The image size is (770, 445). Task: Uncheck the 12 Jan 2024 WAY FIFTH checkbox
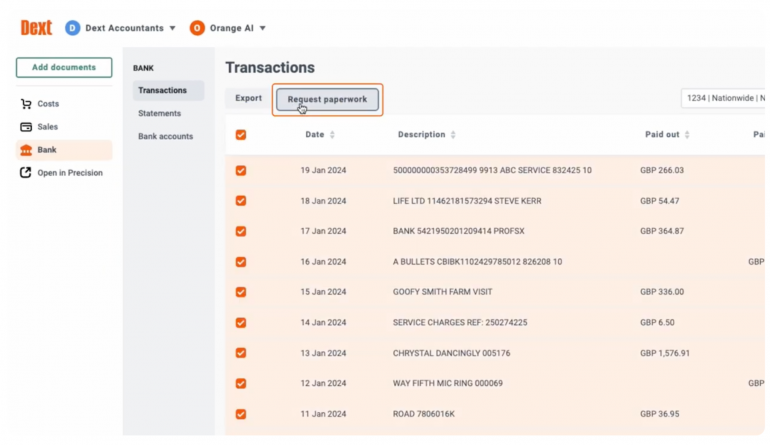[241, 384]
